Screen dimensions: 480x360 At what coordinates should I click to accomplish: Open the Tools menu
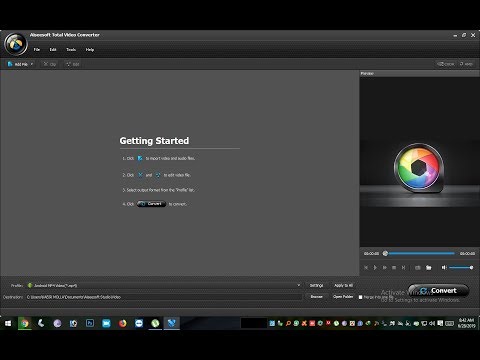coord(71,50)
